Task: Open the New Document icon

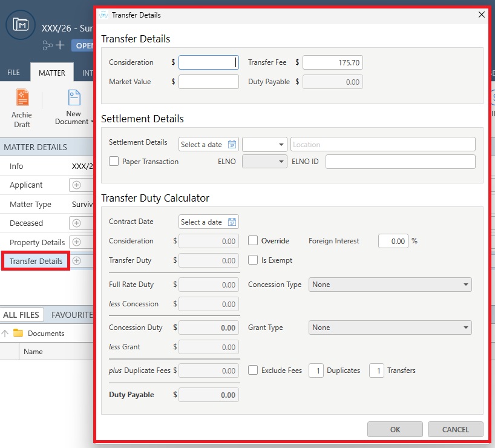Action: 74,98
